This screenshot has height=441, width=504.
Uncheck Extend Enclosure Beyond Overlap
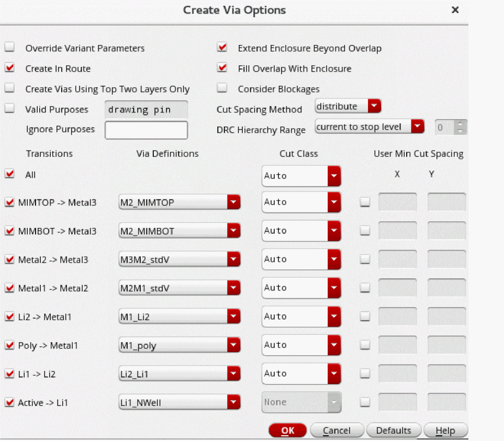click(x=222, y=47)
